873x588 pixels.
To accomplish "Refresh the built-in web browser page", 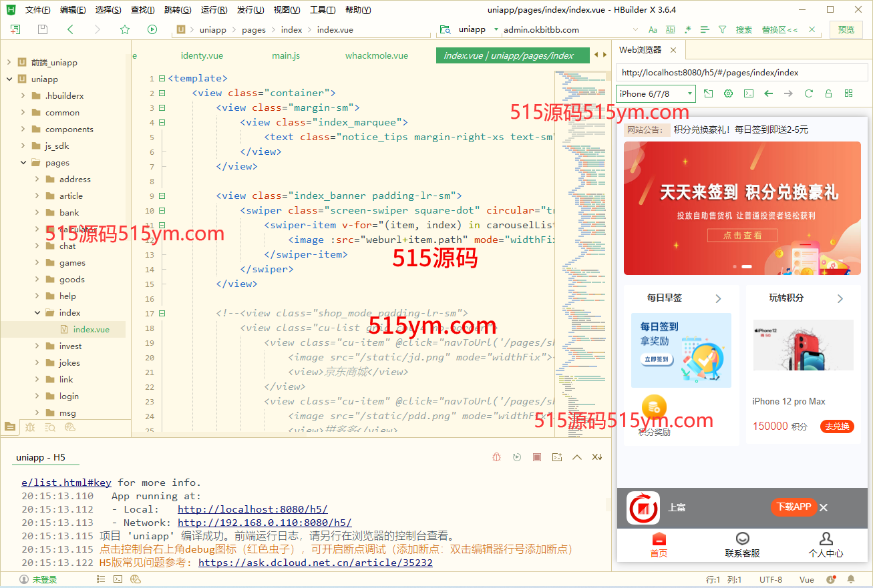I will coord(809,93).
